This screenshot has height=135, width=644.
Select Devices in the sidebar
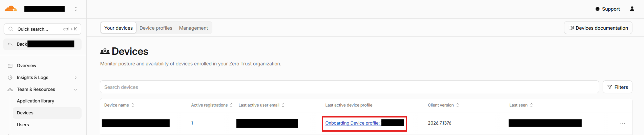tap(47, 113)
